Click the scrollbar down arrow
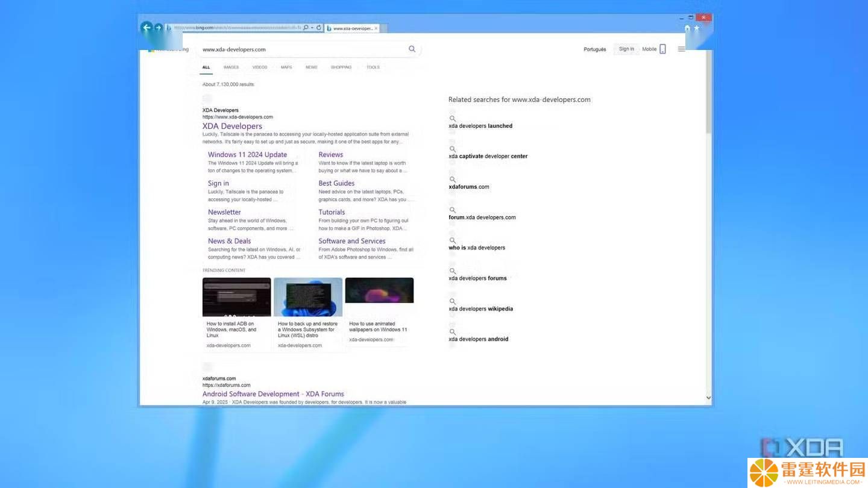This screenshot has height=488, width=868. (x=708, y=398)
